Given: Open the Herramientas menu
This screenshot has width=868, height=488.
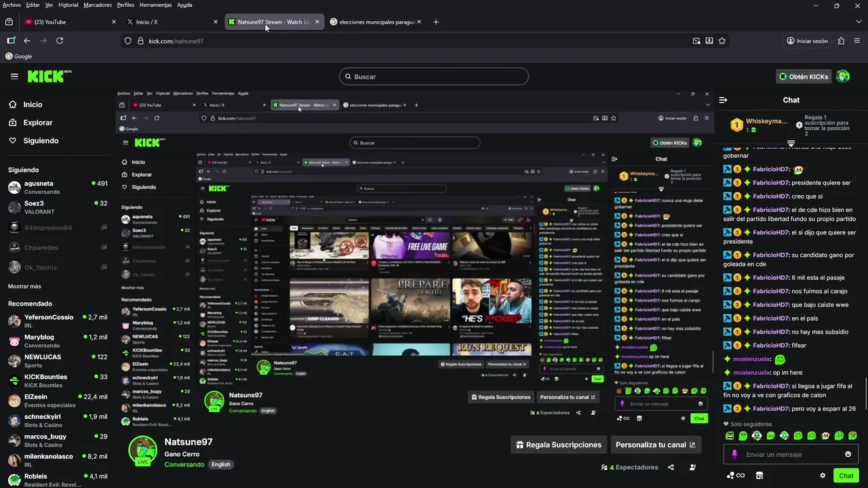Looking at the screenshot, I should [x=155, y=5].
